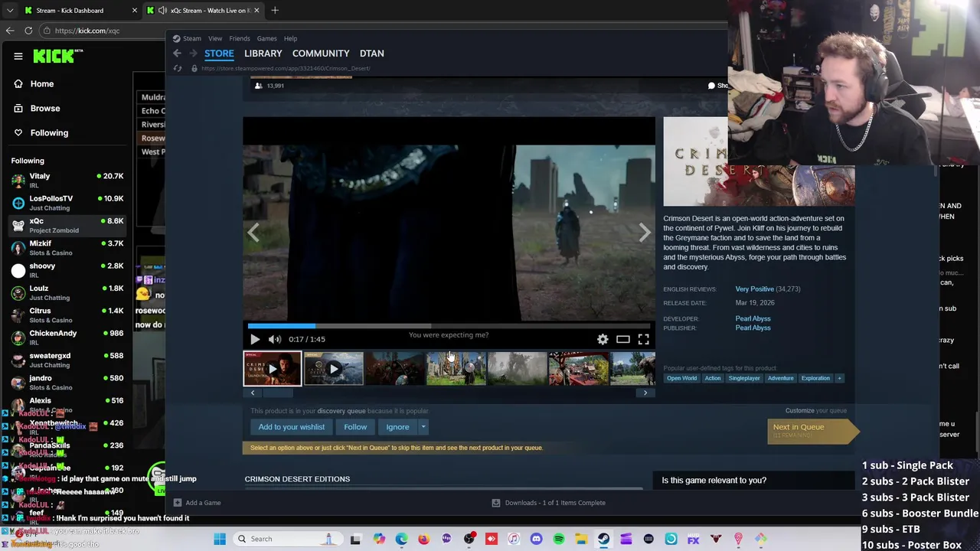Expand more tags with plus button
The height and width of the screenshot is (551, 980).
(839, 378)
